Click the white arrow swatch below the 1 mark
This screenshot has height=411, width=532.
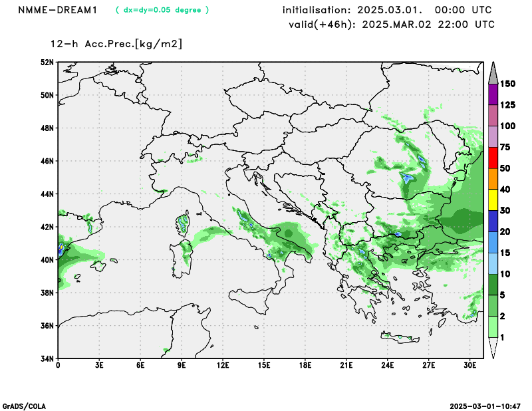[x=493, y=348]
